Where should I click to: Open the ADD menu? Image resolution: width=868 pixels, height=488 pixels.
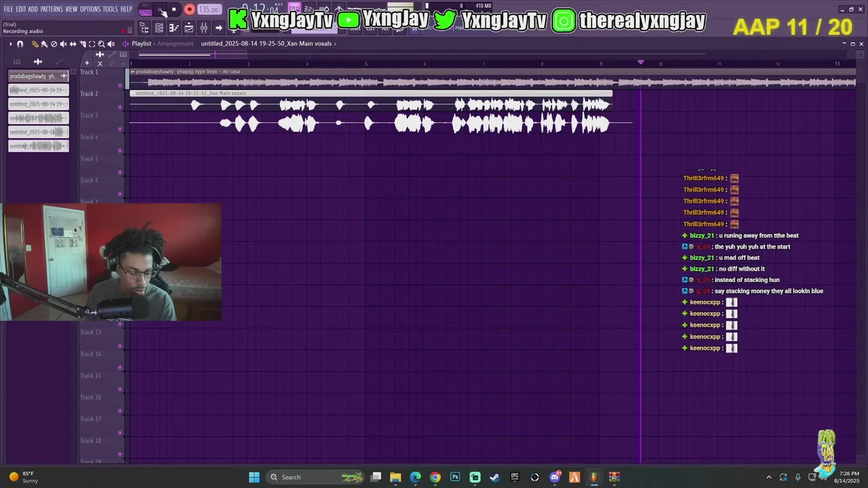(33, 9)
